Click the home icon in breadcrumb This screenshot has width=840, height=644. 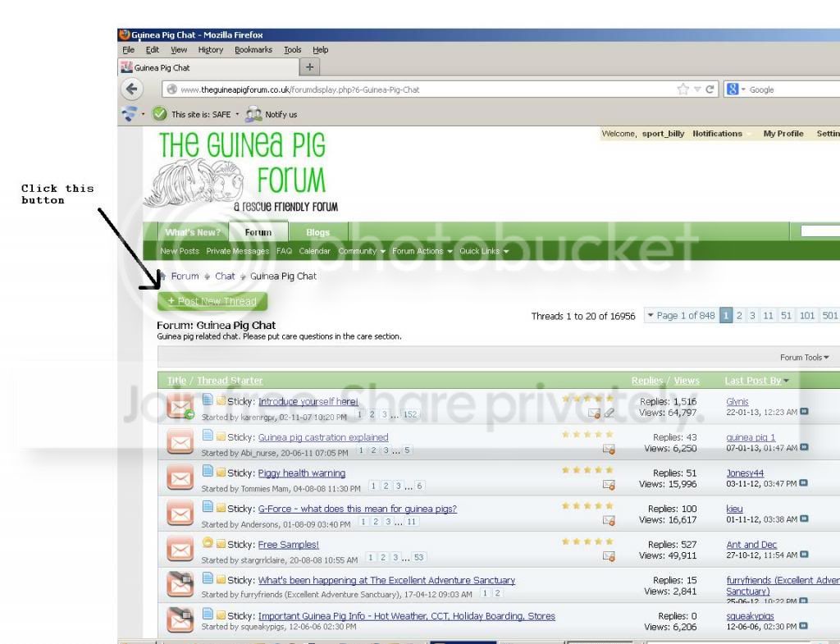162,276
